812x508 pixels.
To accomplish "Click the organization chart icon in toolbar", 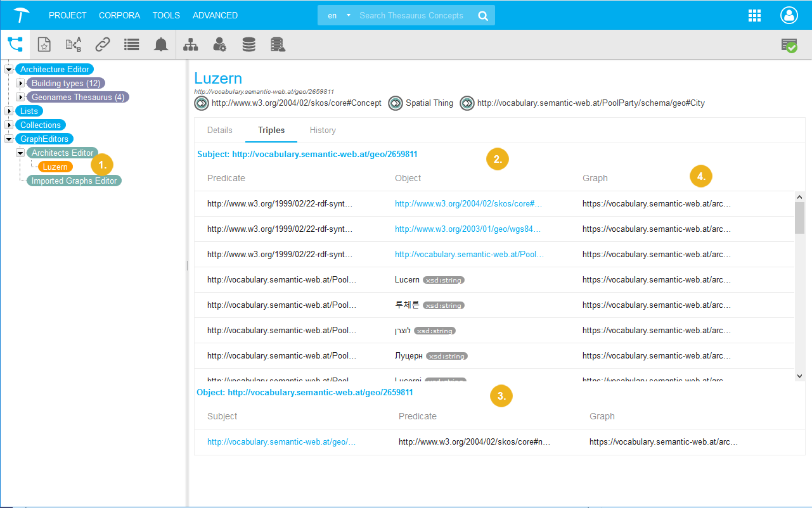I will pos(190,44).
